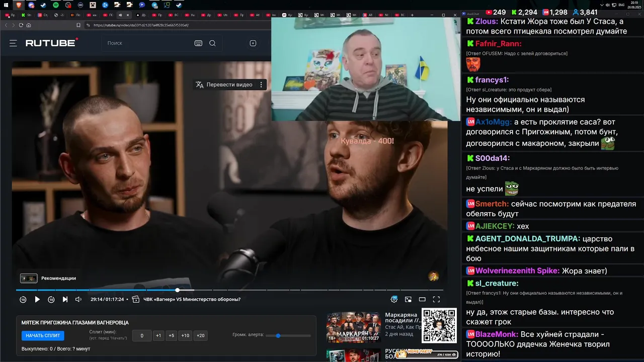Open Маркаряна посадили video title link
Screen dimensions: 644x362
click(x=403, y=318)
